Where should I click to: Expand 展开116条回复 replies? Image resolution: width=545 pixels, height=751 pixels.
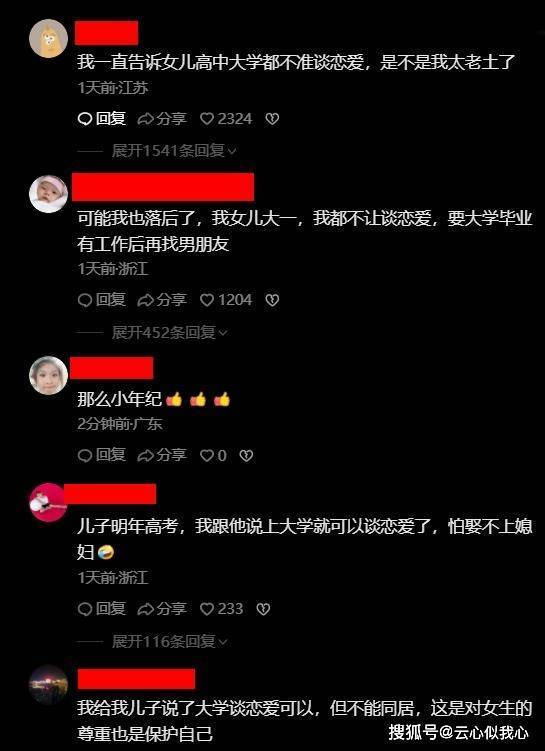[x=169, y=641]
